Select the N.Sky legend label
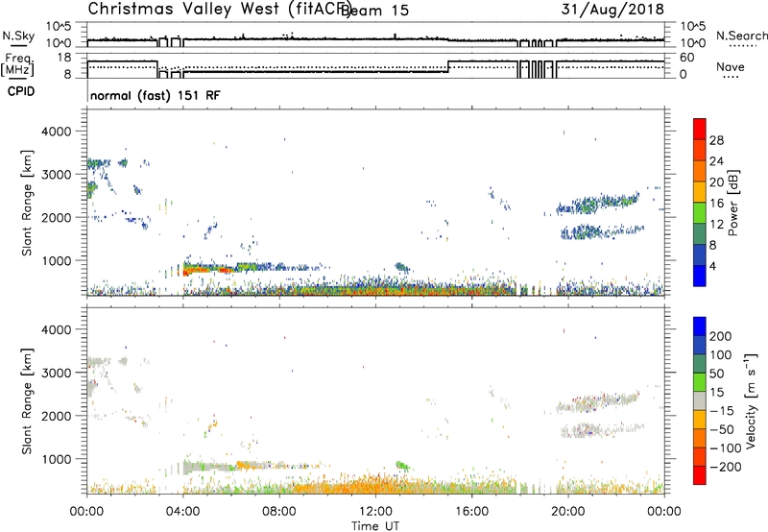 coord(18,36)
